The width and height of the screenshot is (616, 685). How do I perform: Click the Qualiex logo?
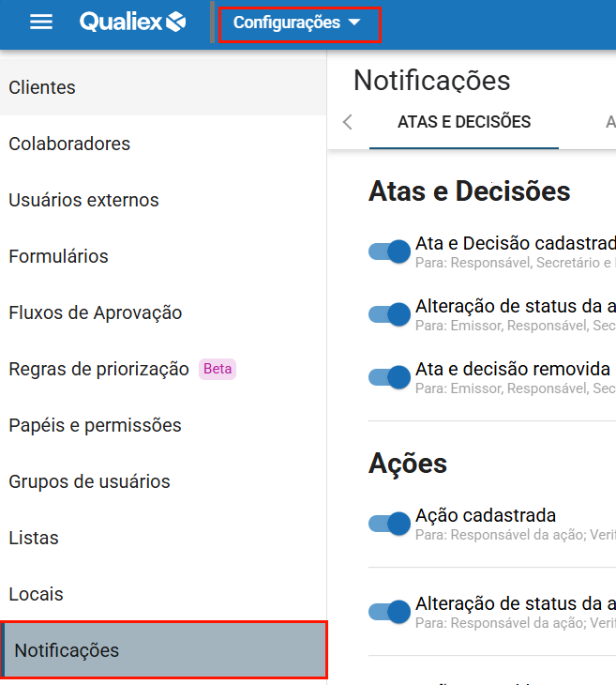click(x=132, y=23)
